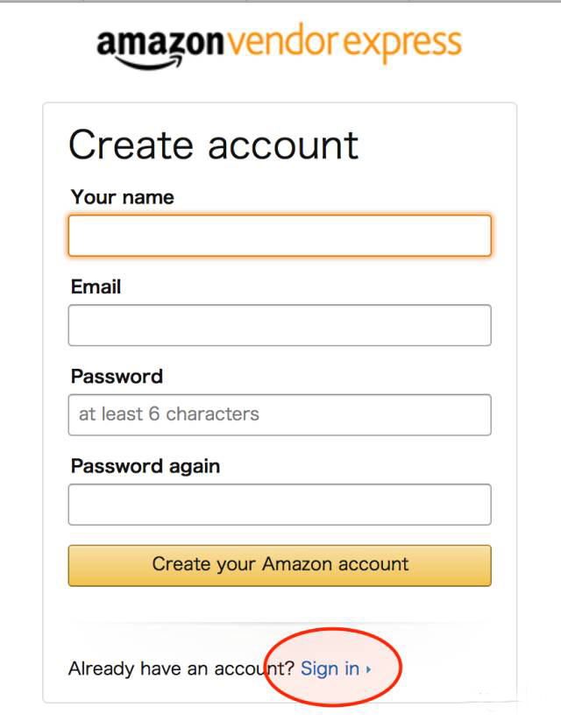Image resolution: width=561 pixels, height=728 pixels.
Task: Expand the disclosure arrow after Sign in
Action: click(368, 668)
